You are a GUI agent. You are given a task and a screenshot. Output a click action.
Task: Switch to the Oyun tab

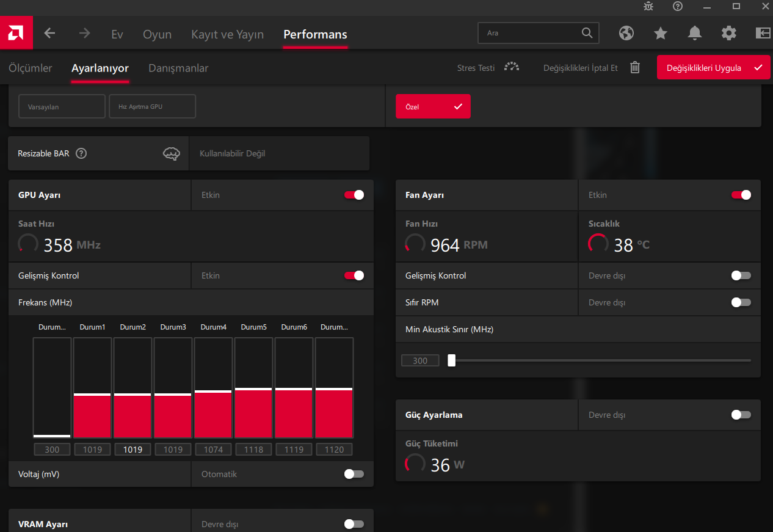tap(157, 34)
